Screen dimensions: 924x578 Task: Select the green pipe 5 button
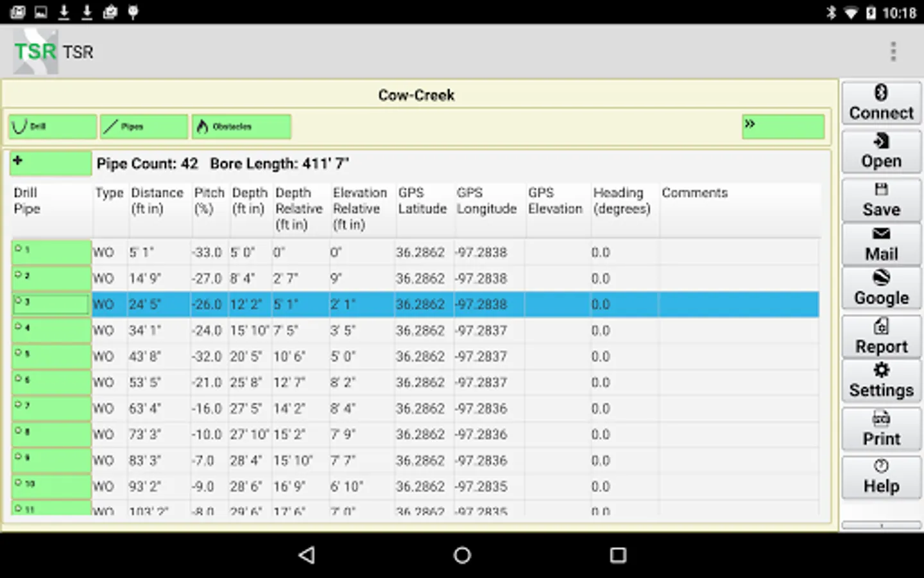(x=51, y=356)
